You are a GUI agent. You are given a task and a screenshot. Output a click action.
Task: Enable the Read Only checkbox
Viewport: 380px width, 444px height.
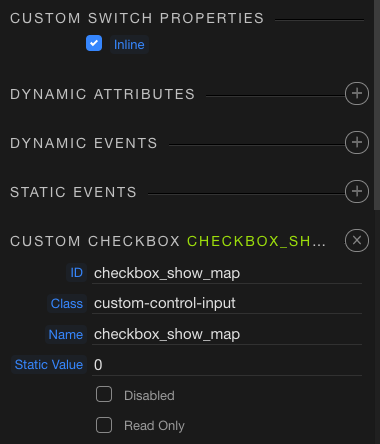(104, 425)
